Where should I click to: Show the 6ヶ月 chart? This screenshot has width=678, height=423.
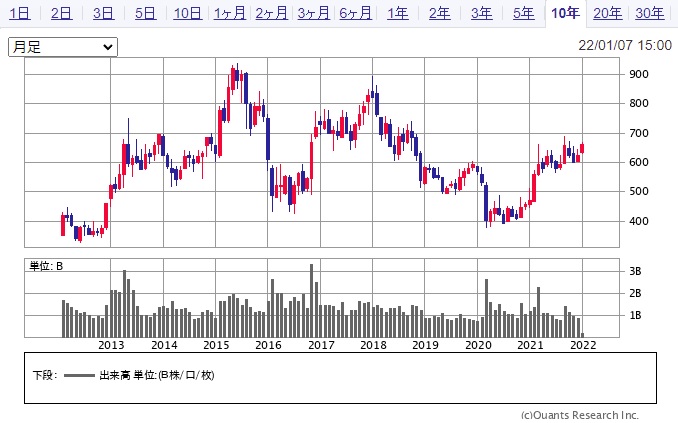(x=355, y=13)
